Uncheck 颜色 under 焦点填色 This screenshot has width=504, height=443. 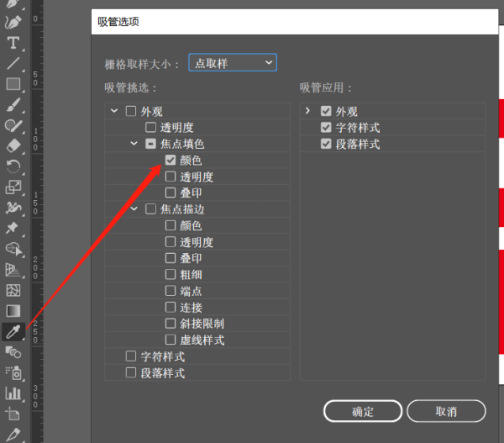[x=171, y=160]
